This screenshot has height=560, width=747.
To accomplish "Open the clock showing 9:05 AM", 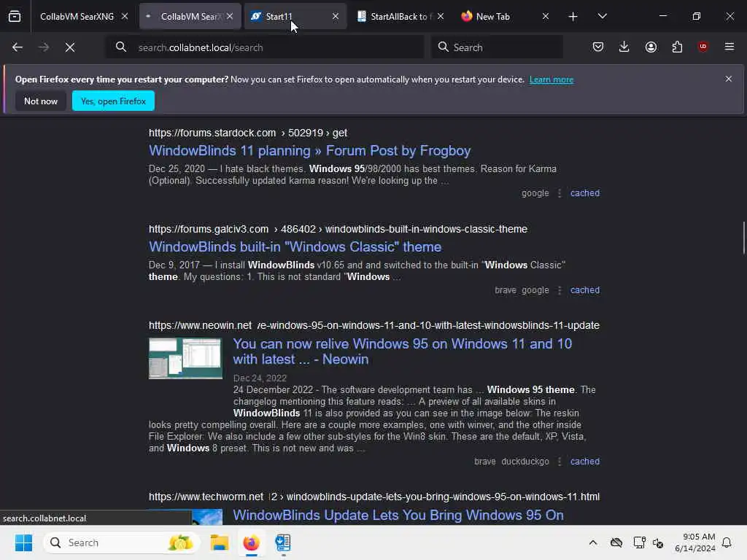I will [x=694, y=542].
